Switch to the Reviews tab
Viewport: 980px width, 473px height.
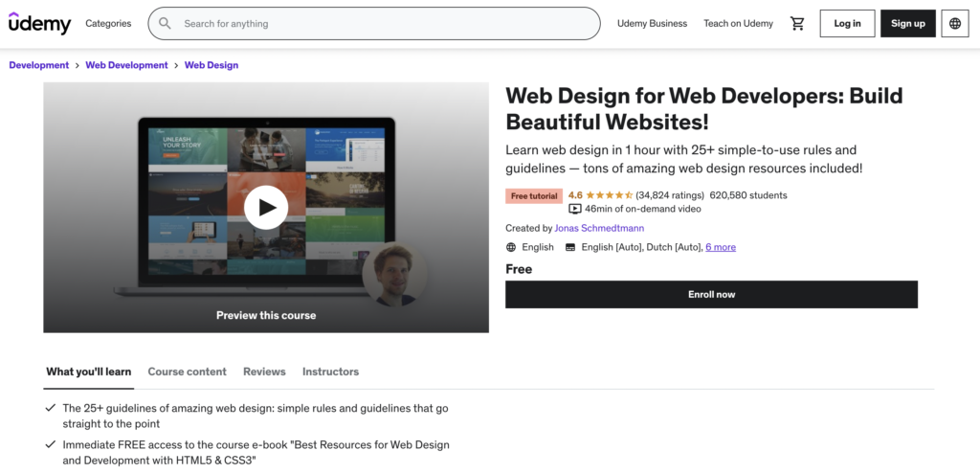(264, 372)
